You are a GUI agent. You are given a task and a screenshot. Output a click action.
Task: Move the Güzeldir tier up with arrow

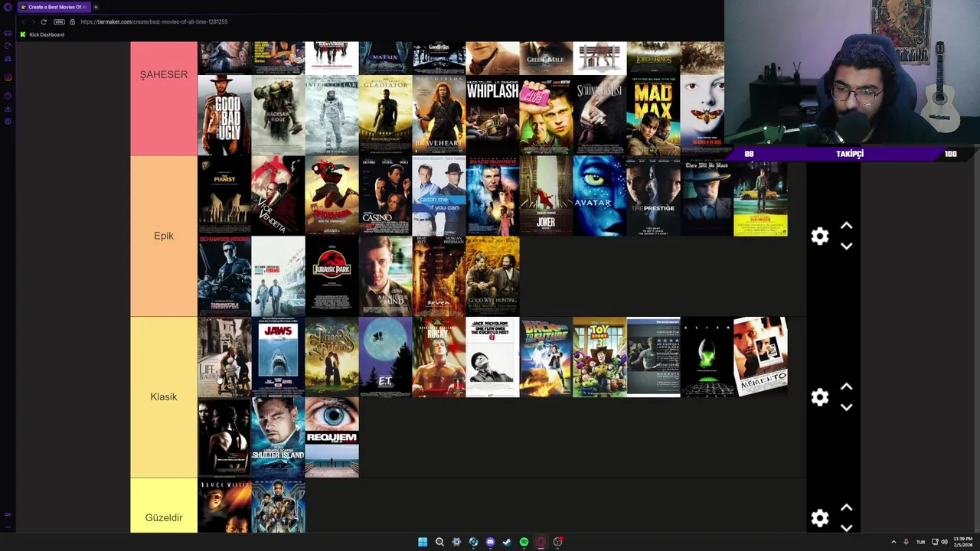pyautogui.click(x=846, y=508)
